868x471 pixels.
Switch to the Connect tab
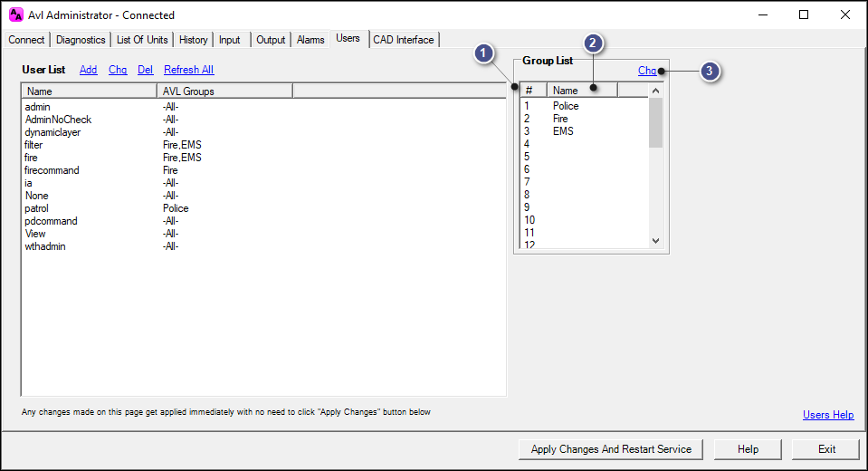click(x=26, y=40)
